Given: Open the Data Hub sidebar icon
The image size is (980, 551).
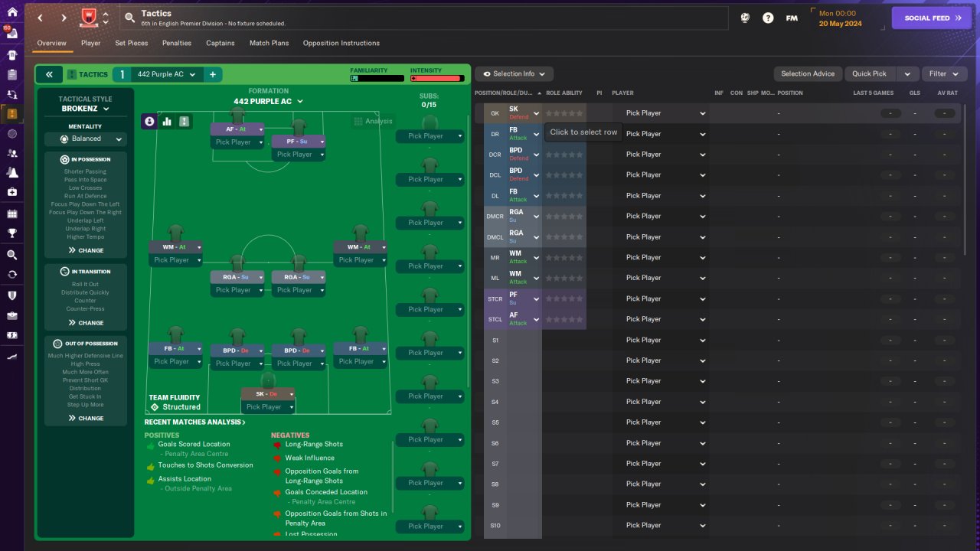Looking at the screenshot, I should click(x=11, y=134).
